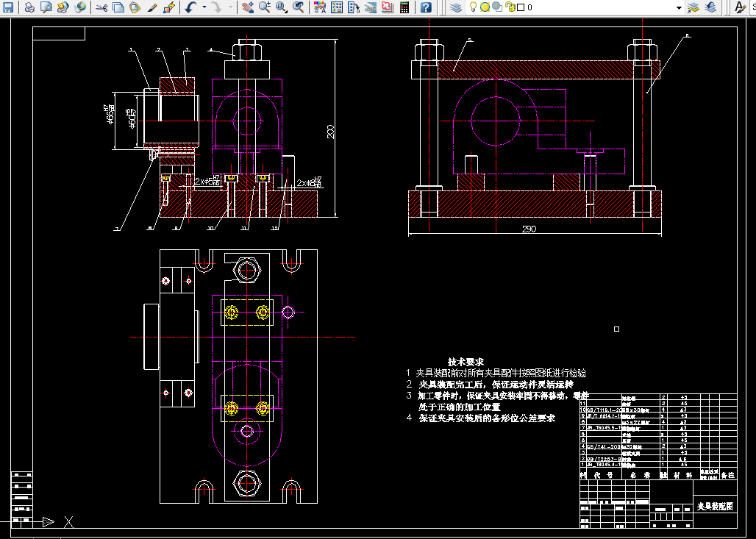Select the 夹具装配图 title block text
This screenshot has height=539, width=756.
pyautogui.click(x=715, y=506)
